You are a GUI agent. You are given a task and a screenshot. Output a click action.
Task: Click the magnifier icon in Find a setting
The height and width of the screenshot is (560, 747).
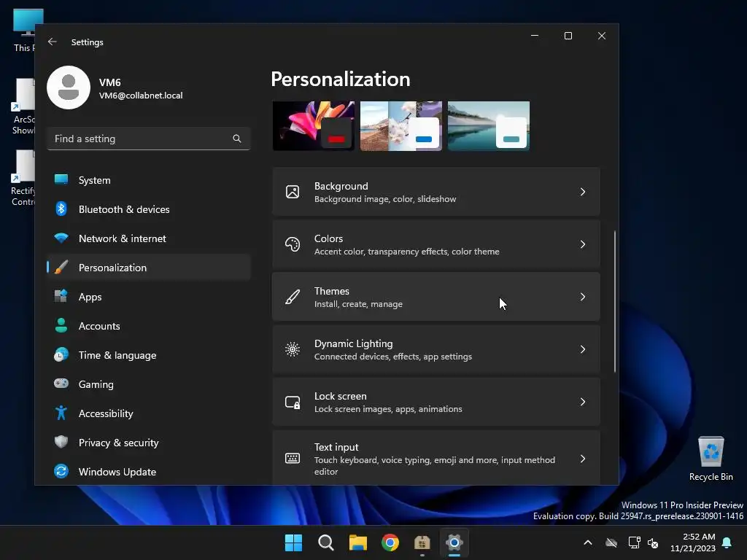point(237,139)
